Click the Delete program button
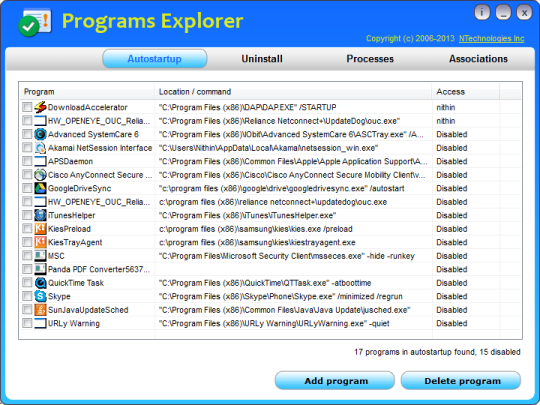540x405 pixels. [x=461, y=381]
